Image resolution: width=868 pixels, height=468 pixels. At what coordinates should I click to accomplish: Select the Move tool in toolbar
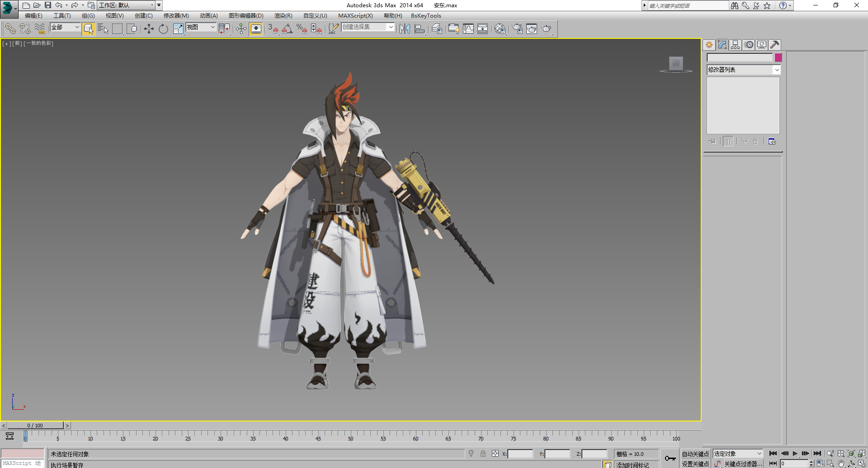coord(149,29)
